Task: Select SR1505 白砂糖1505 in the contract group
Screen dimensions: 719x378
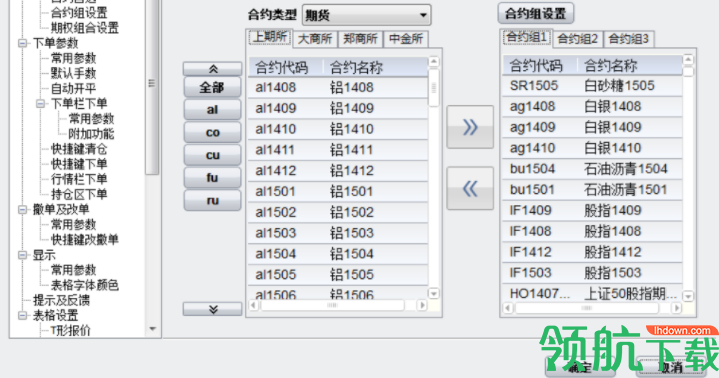Action: (x=592, y=86)
